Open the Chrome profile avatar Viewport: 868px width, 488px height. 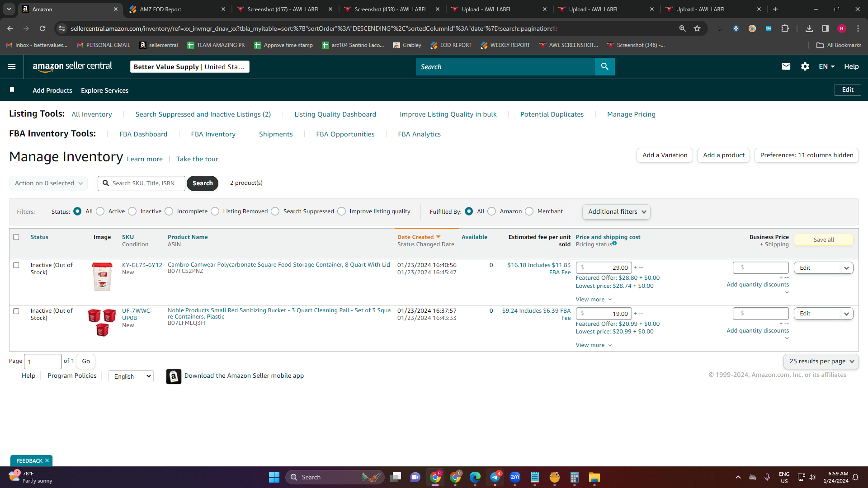pos(842,28)
